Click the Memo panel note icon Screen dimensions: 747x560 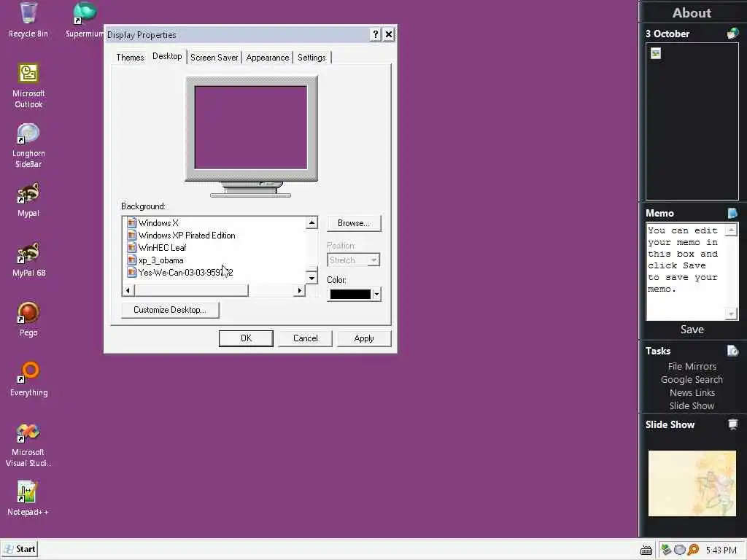732,213
